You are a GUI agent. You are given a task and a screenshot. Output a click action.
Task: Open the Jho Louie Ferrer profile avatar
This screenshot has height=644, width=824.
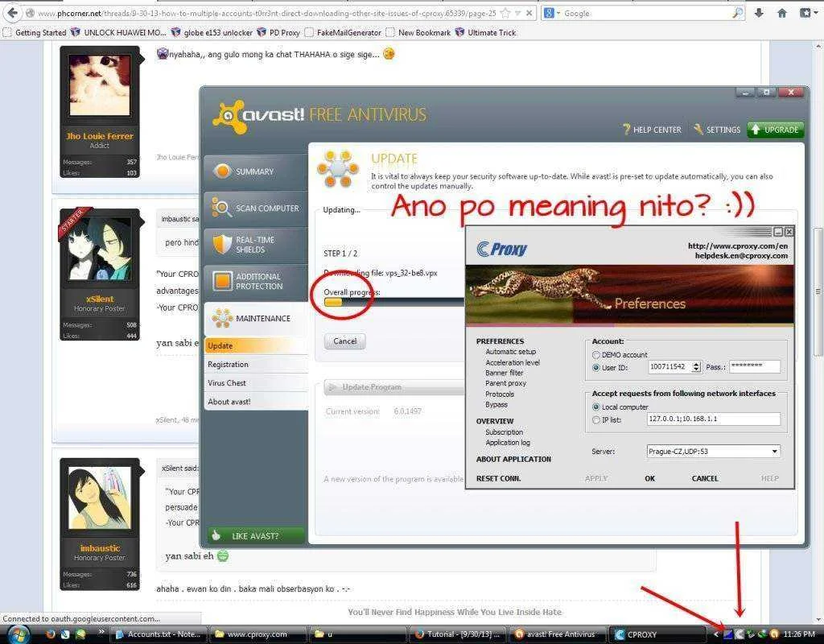99,85
